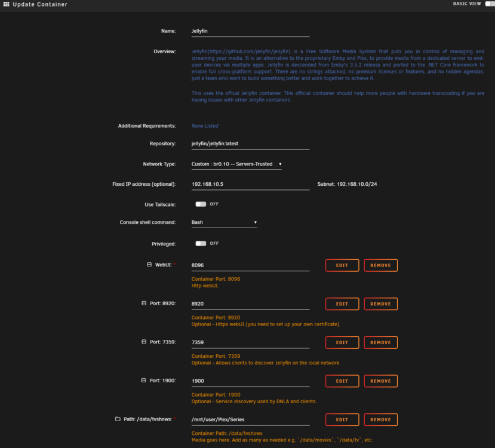495x448 pixels.
Task: Click the Container Port: 1900 text
Action: pos(216,395)
